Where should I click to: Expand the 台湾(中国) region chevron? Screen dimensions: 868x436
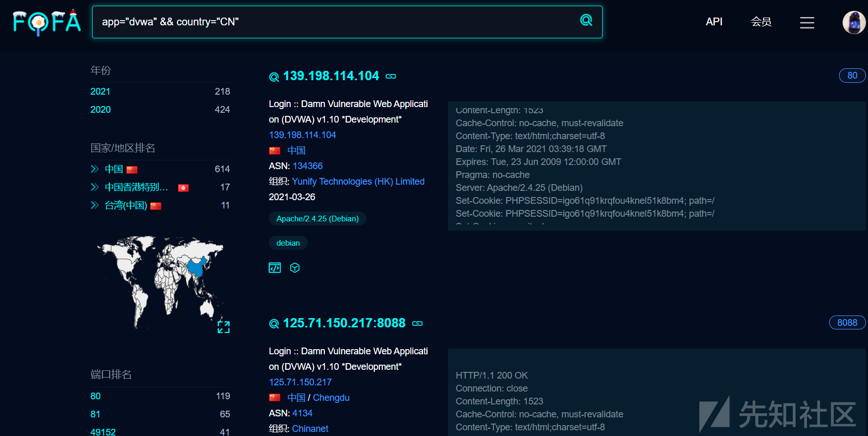point(95,205)
